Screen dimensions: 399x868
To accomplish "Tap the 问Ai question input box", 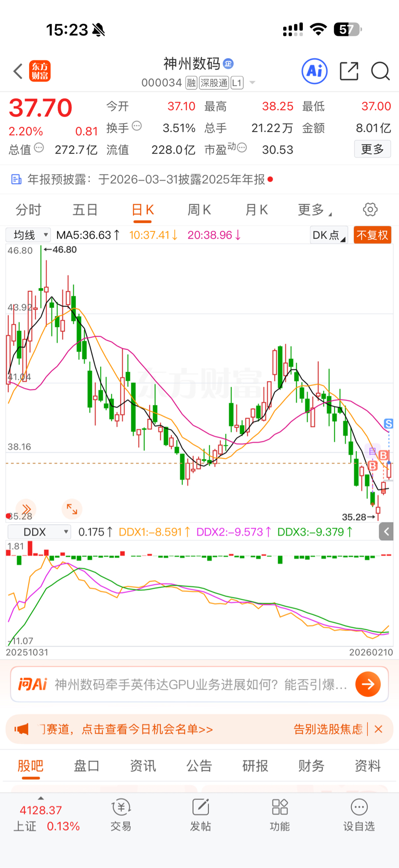I will pyautogui.click(x=199, y=684).
